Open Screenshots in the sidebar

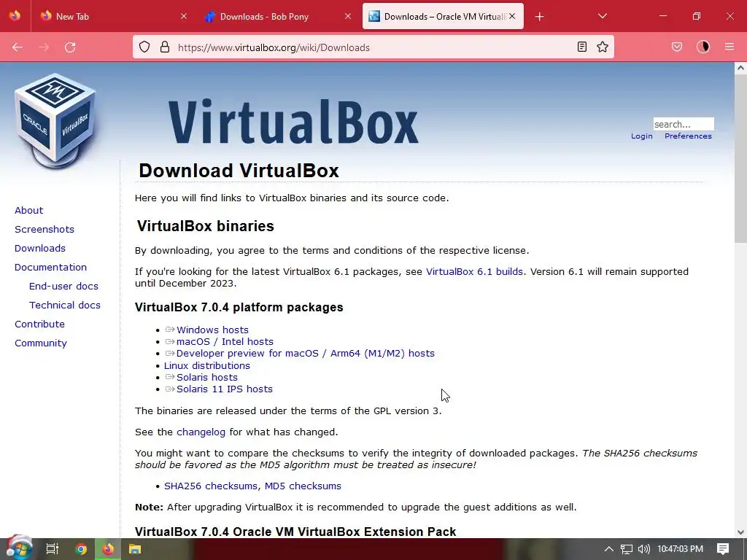44,230
